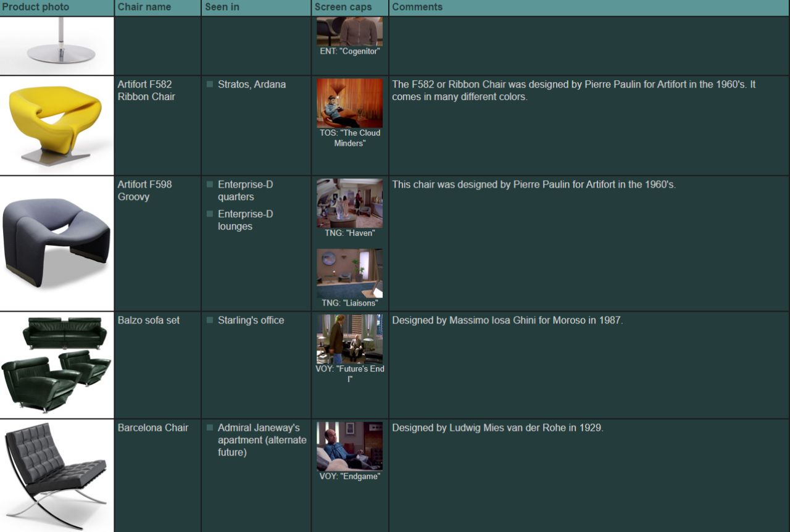This screenshot has width=790, height=532.
Task: Open VOY "Future's End I" screen cap
Action: click(349, 339)
